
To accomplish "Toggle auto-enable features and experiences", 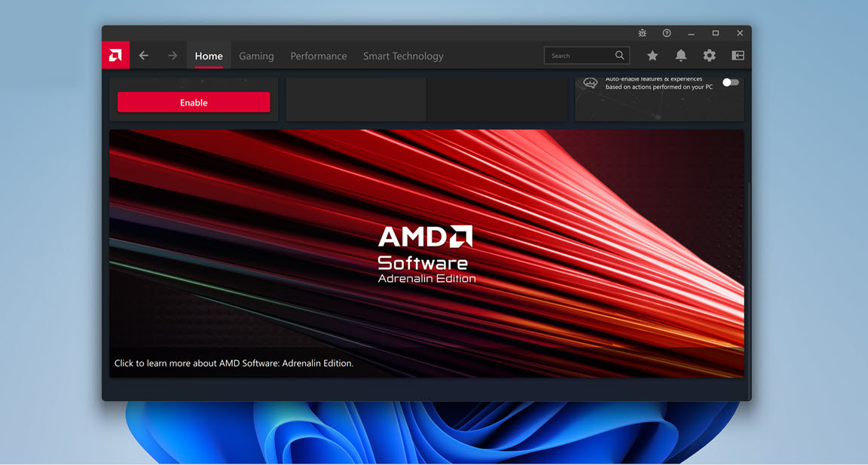I will 729,82.
